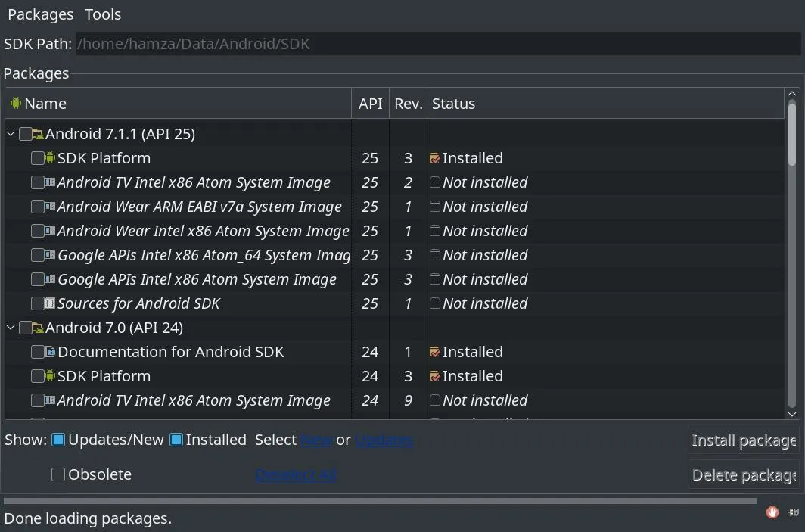Screen dimensions: 805x532
Task: Click the Android 7.0 folder icon
Action: [x=38, y=328]
